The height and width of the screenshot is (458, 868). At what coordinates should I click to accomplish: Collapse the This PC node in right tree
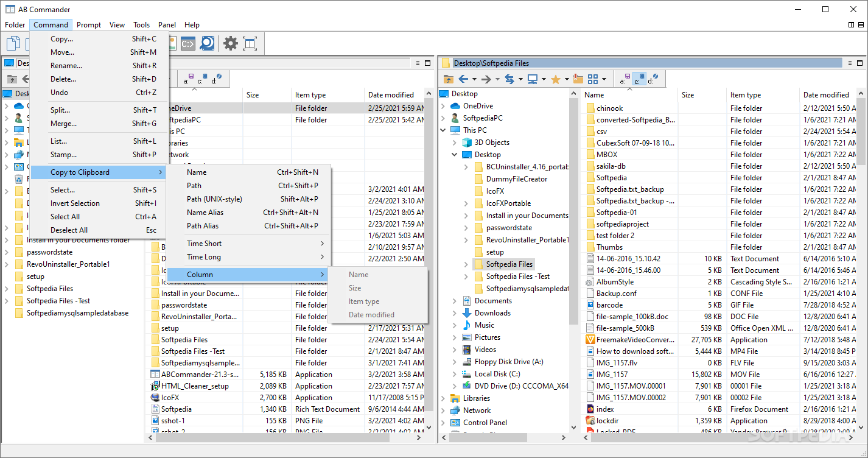coord(443,130)
